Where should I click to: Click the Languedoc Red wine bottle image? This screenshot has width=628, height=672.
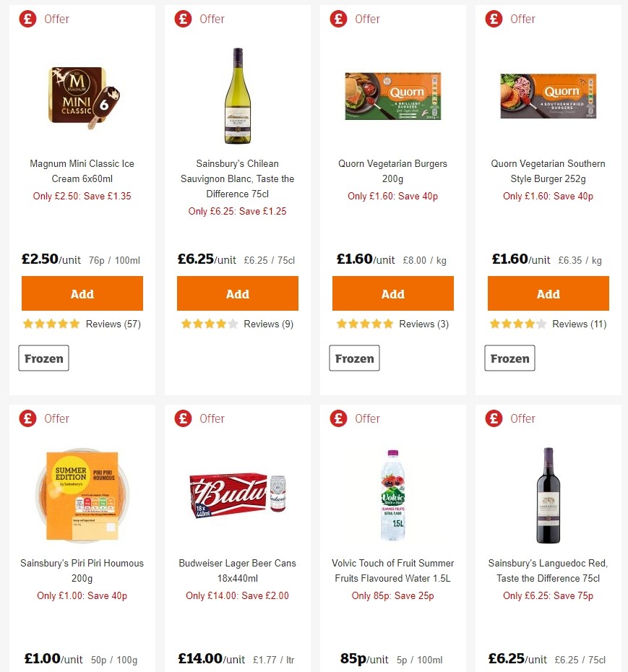point(548,496)
